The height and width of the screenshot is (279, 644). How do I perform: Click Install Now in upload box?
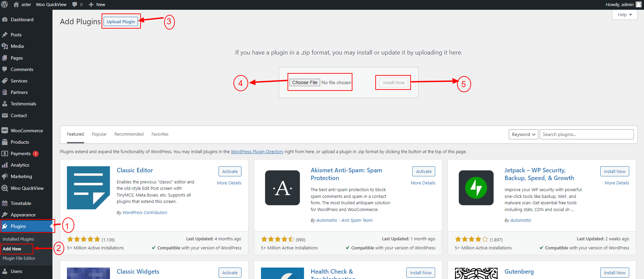click(x=393, y=82)
